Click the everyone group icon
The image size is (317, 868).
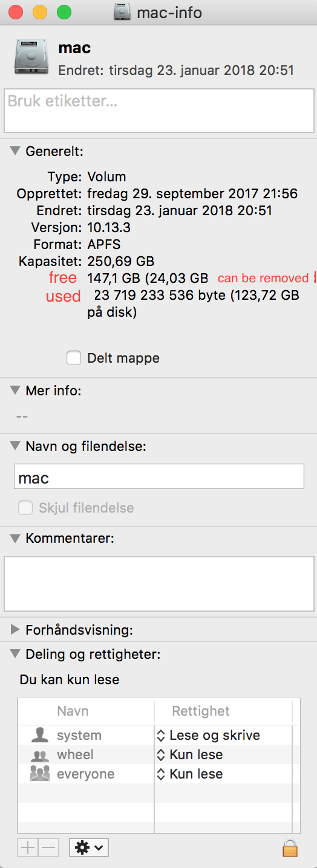coord(40,774)
